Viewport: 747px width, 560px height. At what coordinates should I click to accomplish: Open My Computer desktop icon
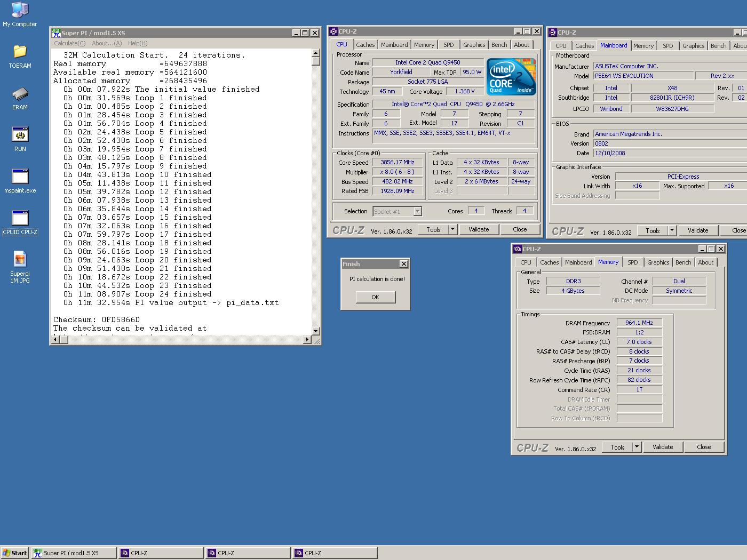pyautogui.click(x=20, y=14)
